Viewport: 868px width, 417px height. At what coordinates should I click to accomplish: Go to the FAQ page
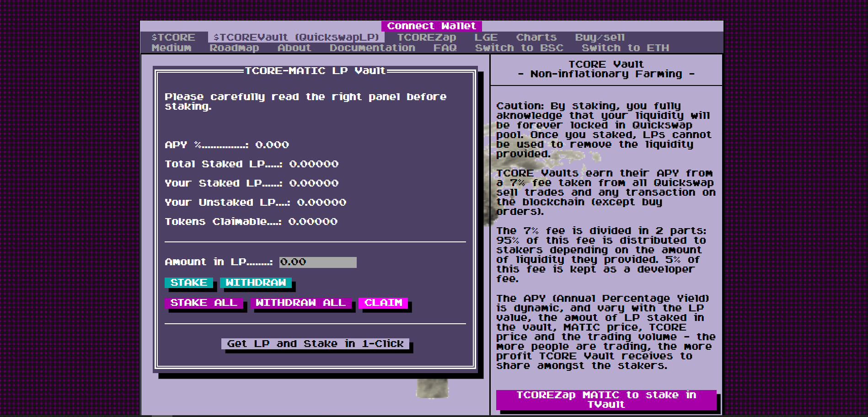click(445, 48)
